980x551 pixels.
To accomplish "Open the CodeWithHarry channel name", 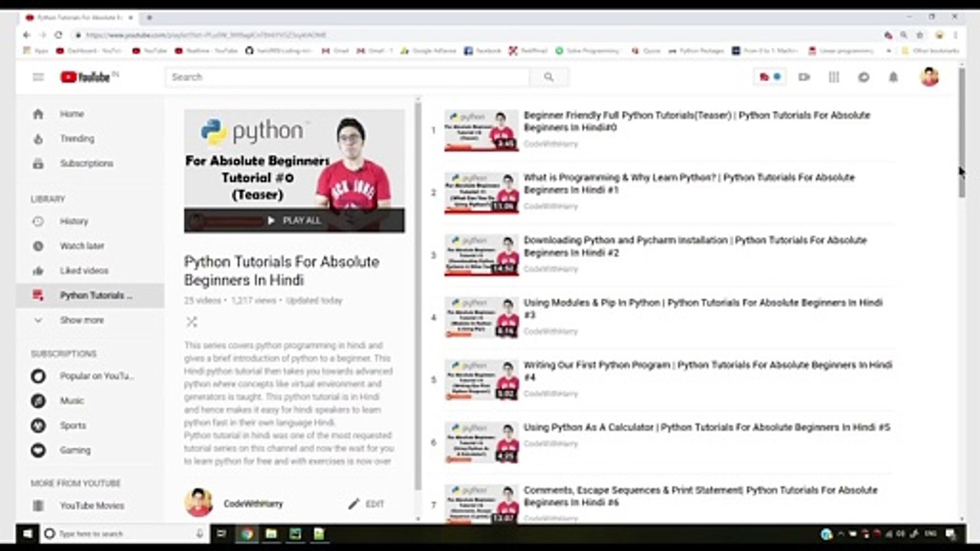I will click(253, 504).
